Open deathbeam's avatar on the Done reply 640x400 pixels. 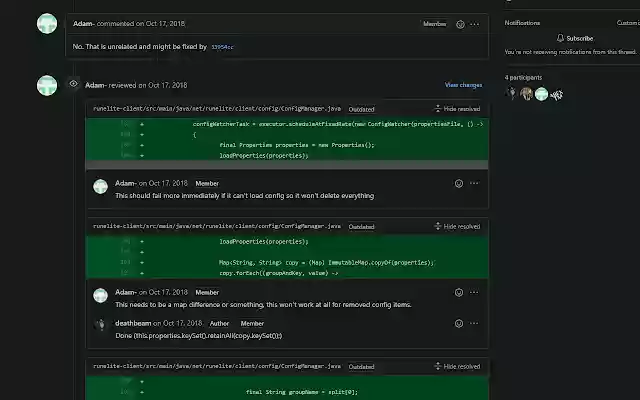(100, 324)
